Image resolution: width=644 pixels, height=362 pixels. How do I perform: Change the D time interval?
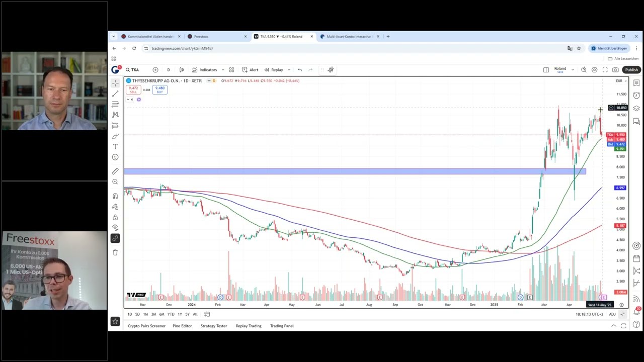(x=169, y=70)
